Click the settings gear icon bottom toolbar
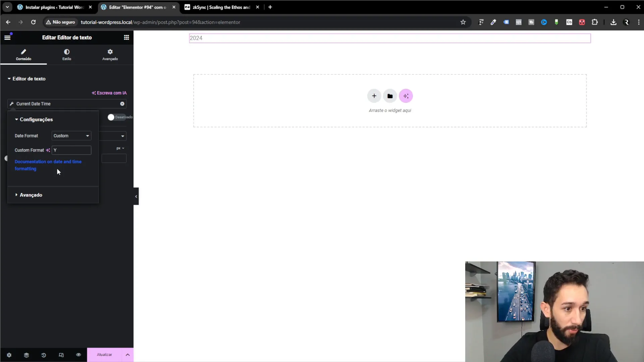 (9, 355)
